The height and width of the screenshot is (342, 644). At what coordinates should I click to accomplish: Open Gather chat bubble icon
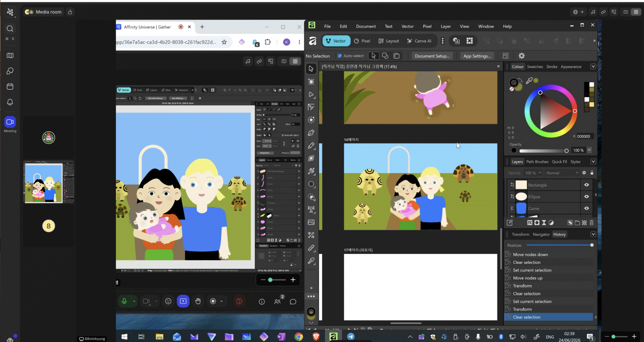[x=293, y=302]
